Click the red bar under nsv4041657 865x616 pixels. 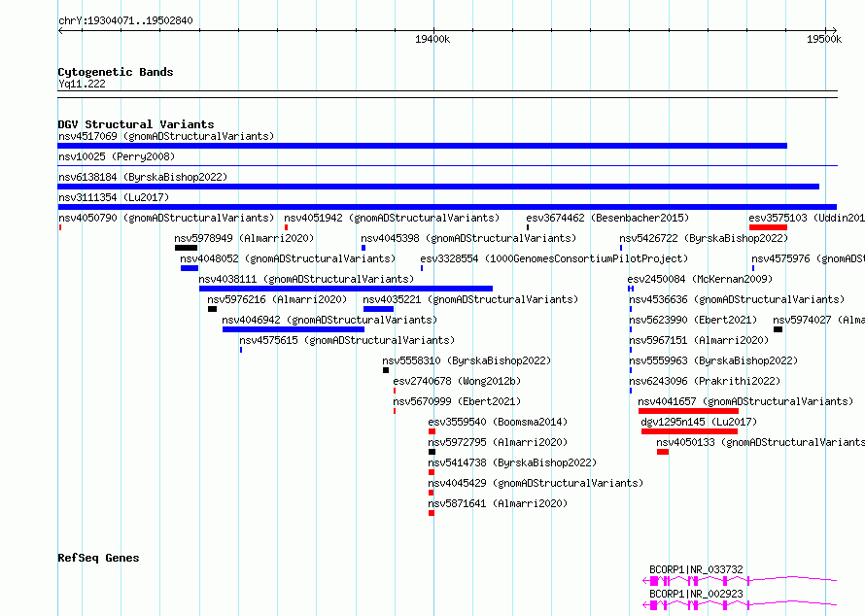tap(688, 411)
